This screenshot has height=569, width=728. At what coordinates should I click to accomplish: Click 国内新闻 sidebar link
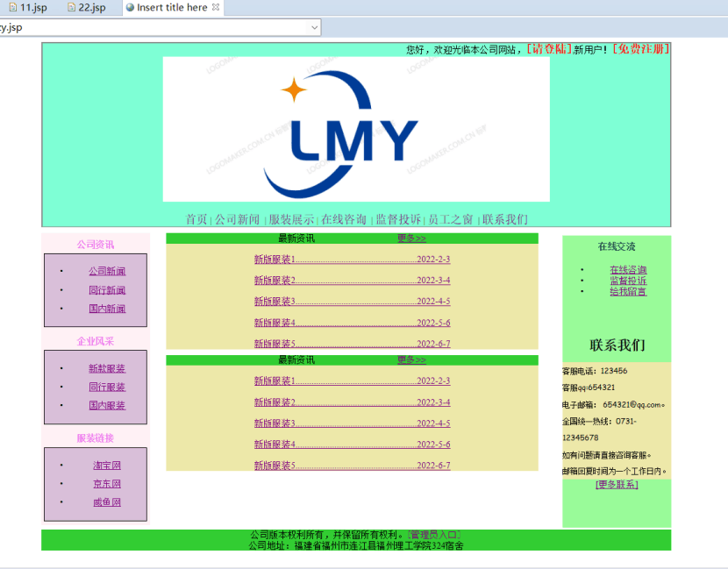(x=107, y=309)
